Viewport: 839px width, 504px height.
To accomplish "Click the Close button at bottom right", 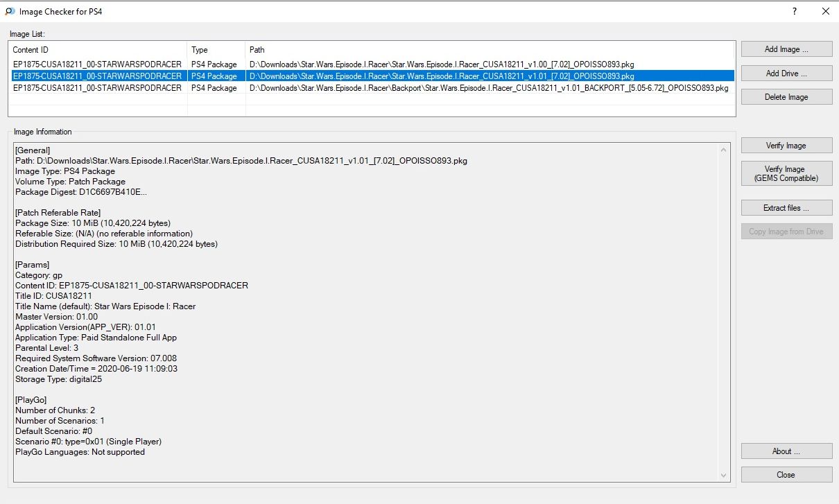I will (x=786, y=475).
